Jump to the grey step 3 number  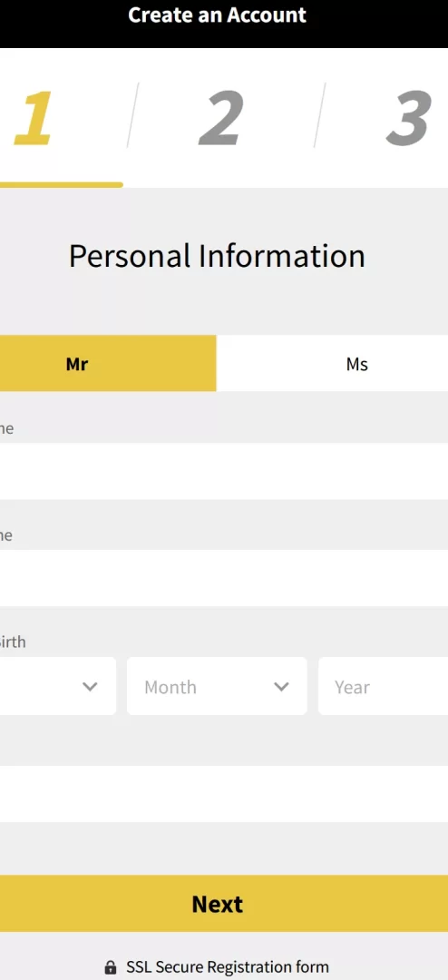[409, 118]
